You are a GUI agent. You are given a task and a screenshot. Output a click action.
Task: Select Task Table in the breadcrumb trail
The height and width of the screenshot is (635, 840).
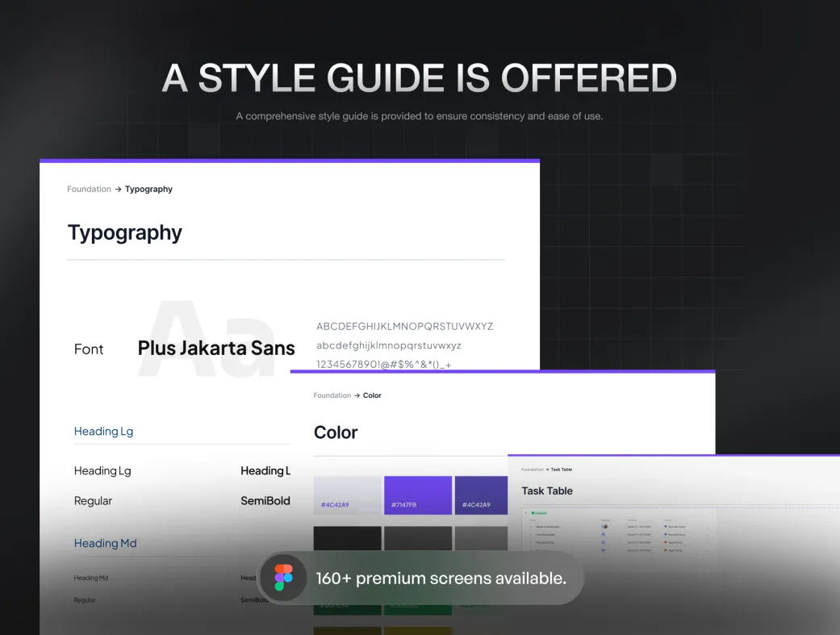point(562,470)
